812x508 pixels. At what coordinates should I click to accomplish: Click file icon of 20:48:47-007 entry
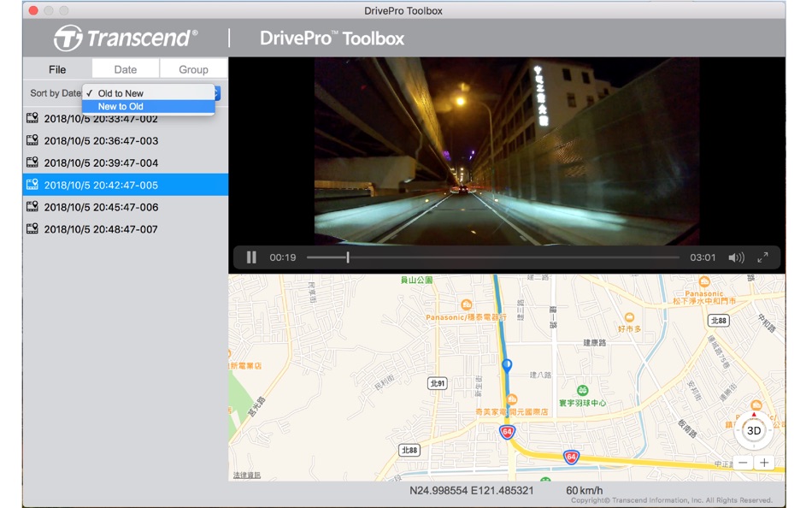(32, 228)
